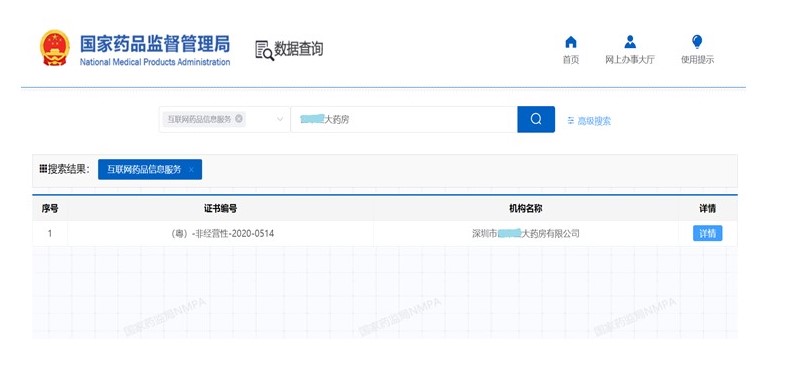This screenshot has width=798, height=367.
Task: Click row number 1 cell
Action: pos(50,234)
